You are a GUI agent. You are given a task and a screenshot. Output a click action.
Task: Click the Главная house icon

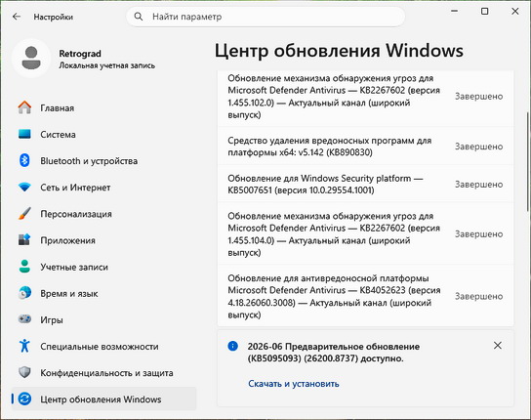point(24,107)
